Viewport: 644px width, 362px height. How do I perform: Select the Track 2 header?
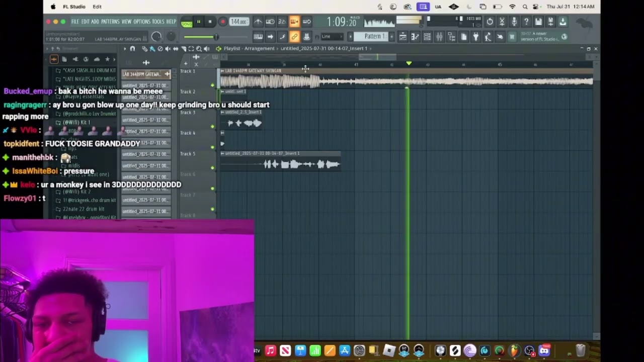(x=198, y=99)
